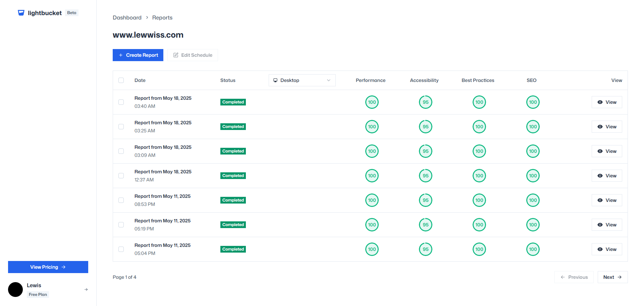Click Performance score of 05:04 PM report

coord(372,249)
